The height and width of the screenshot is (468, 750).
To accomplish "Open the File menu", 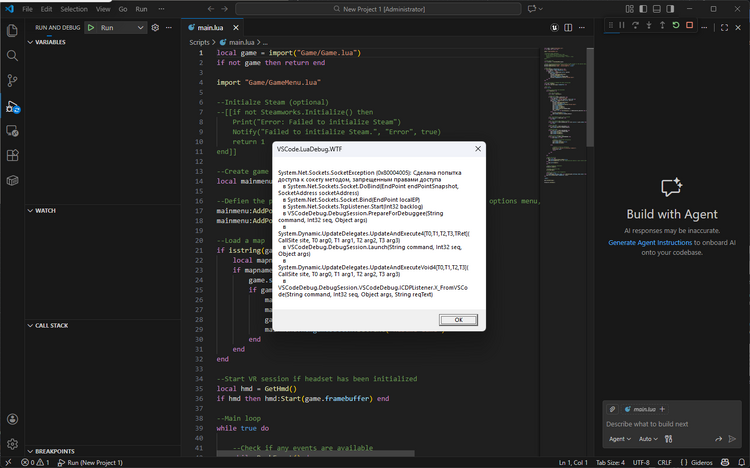I will (27, 9).
